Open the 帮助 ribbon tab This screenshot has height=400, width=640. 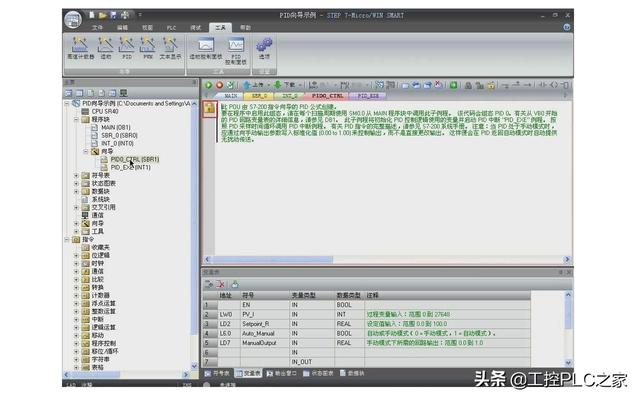pyautogui.click(x=245, y=27)
